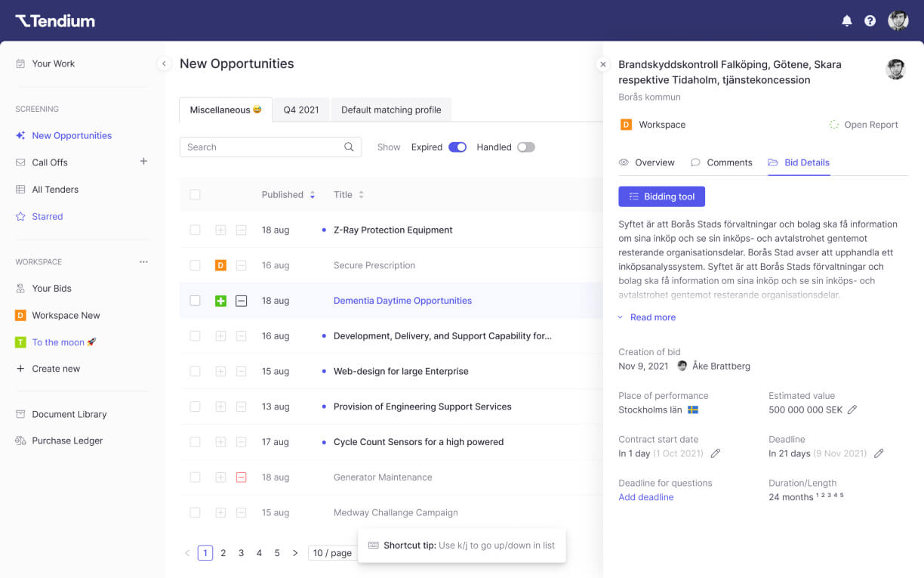Click plus icon on Dementia Daytime row
The image size is (924, 578).
tap(220, 301)
